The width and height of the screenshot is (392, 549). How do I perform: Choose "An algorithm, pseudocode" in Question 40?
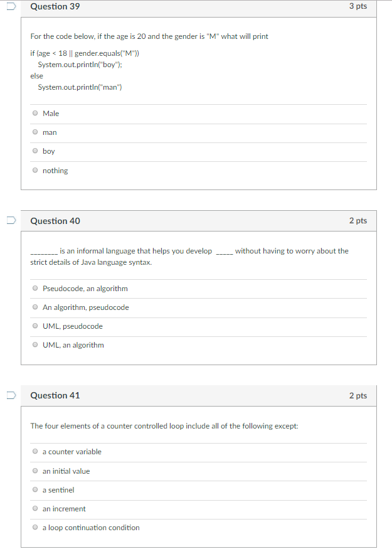coord(35,307)
